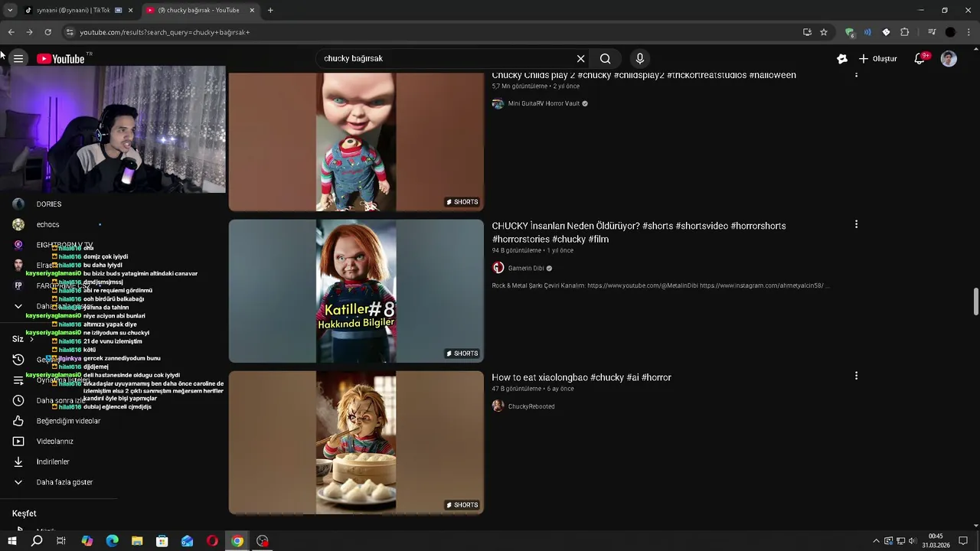The height and width of the screenshot is (551, 980).
Task: Click install app icon in address bar
Action: click(807, 32)
